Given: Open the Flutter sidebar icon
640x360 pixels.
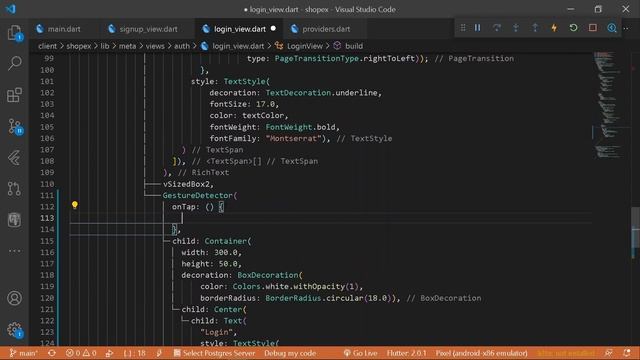Looking at the screenshot, I should point(15,158).
